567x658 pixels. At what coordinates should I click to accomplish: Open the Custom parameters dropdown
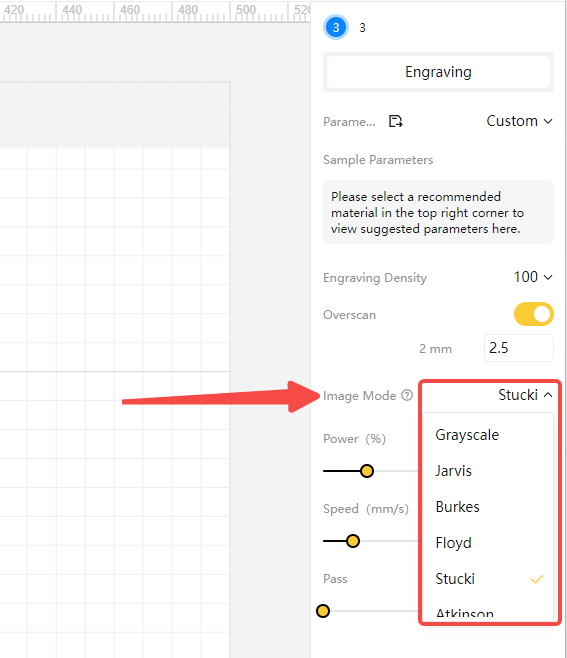point(520,121)
